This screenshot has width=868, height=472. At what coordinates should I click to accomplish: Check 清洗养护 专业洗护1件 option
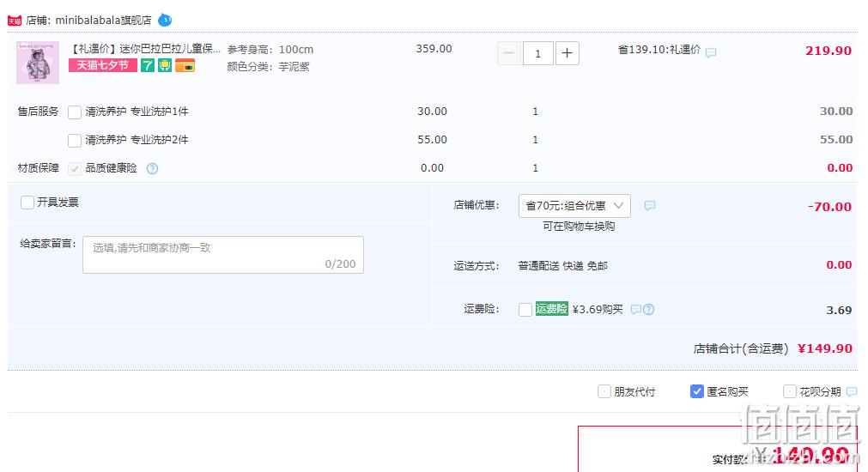tap(75, 112)
